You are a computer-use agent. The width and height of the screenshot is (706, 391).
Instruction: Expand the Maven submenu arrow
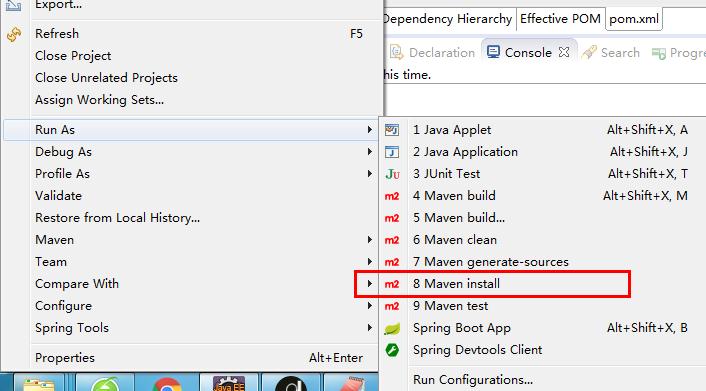point(370,240)
